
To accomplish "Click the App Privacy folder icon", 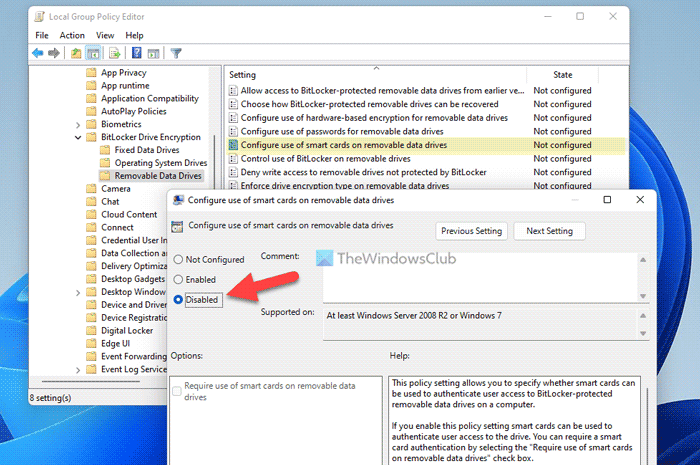I will pyautogui.click(x=92, y=73).
